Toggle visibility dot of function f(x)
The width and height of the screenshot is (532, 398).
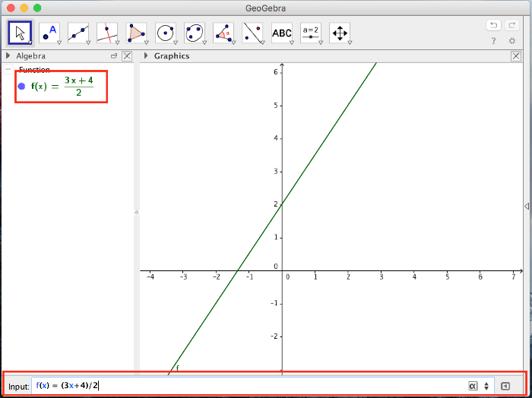coord(21,87)
